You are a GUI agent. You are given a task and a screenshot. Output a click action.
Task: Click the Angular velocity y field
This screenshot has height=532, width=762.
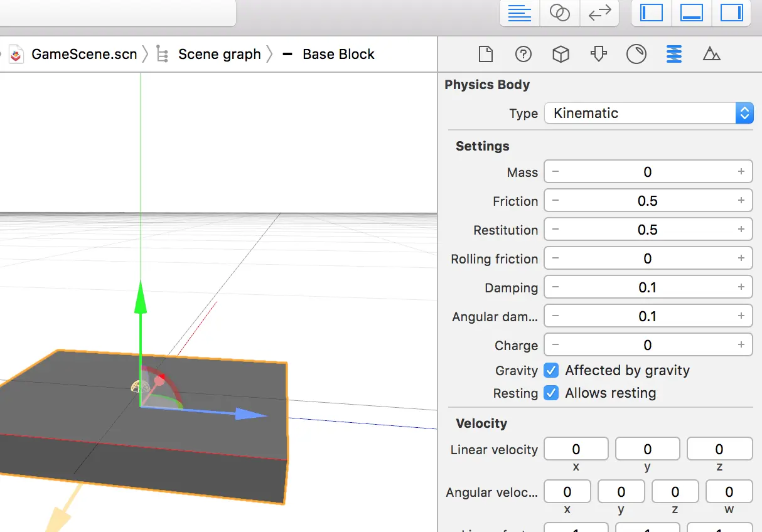point(621,492)
